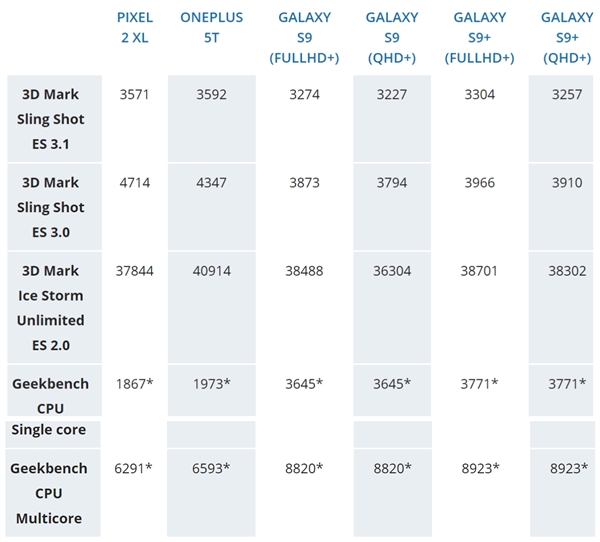Click the GALAXY S9 (FULLHD+) column header
The width and height of the screenshot is (600, 542).
304,37
